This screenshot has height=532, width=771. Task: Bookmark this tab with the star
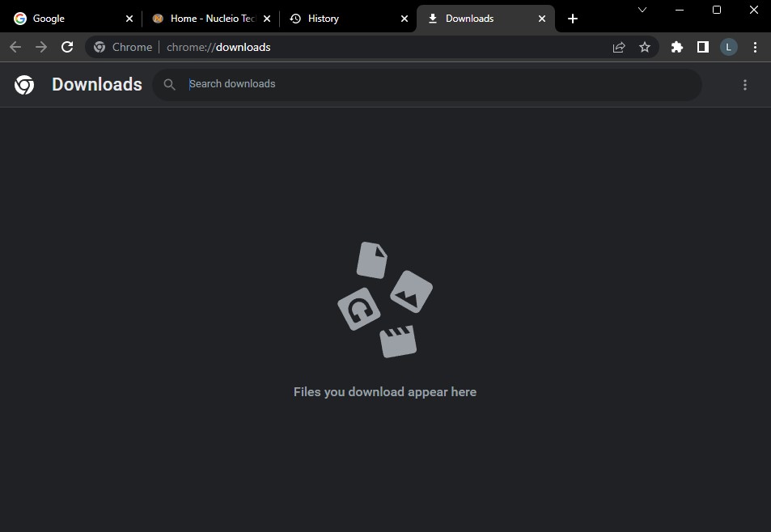[645, 47]
